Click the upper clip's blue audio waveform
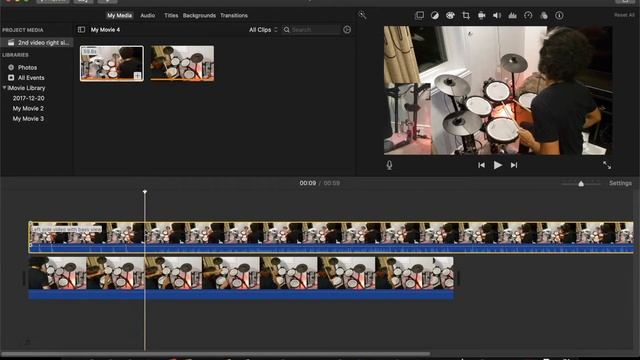This screenshot has height=360, width=640. point(331,248)
